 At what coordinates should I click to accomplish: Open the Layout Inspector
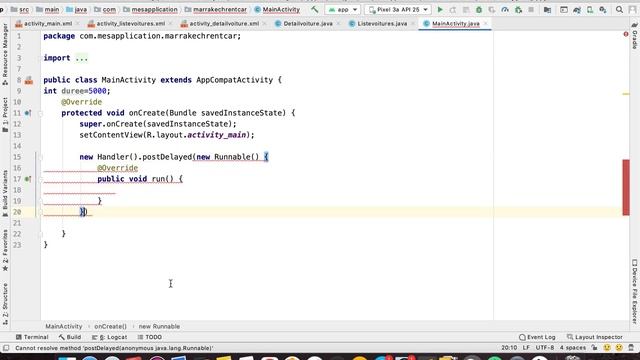click(x=595, y=337)
